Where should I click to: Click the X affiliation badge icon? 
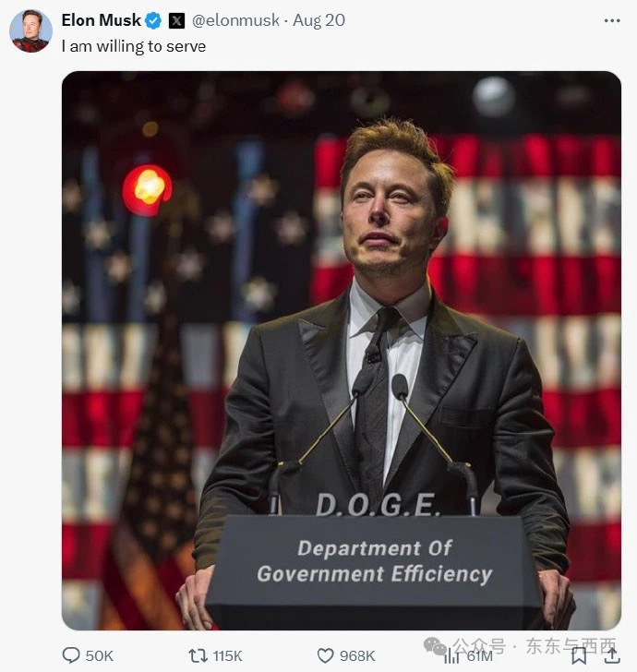176,20
